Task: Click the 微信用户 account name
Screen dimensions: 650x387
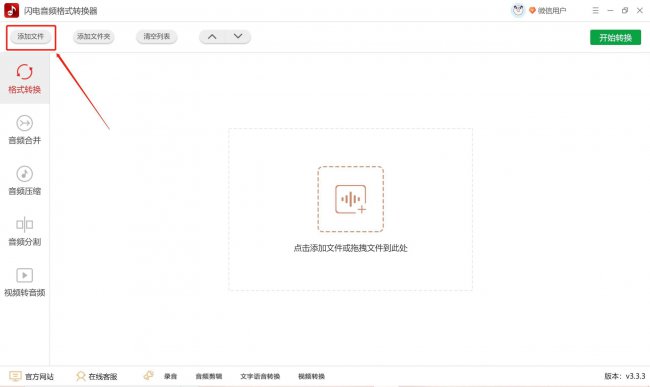Action: coord(552,11)
